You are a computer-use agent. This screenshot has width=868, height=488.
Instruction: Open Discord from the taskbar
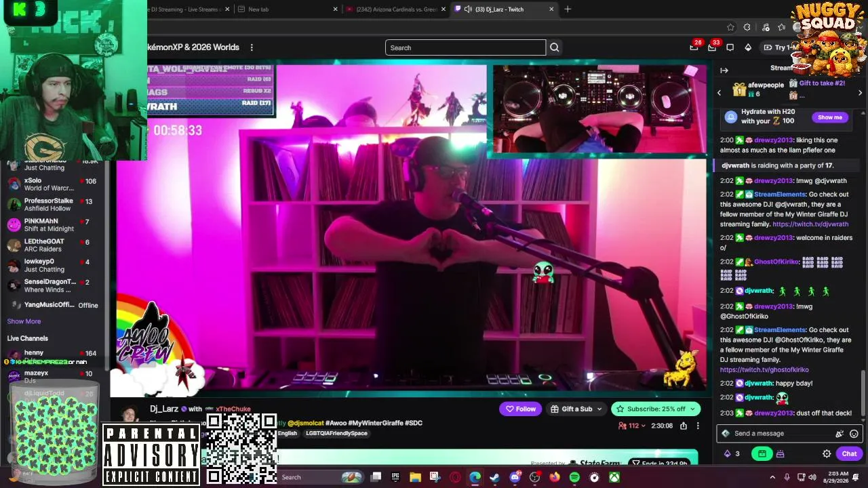pos(515,477)
